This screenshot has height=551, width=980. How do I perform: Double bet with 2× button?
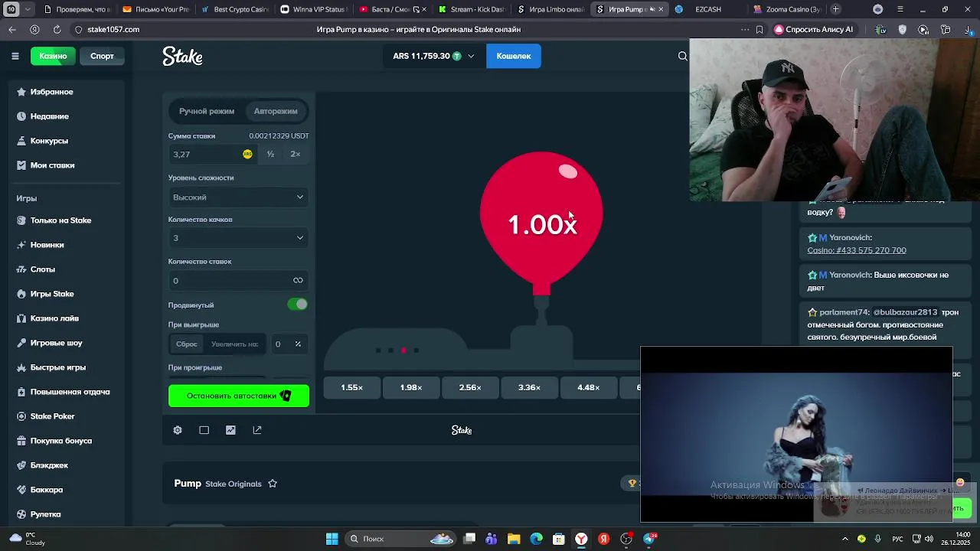click(296, 154)
